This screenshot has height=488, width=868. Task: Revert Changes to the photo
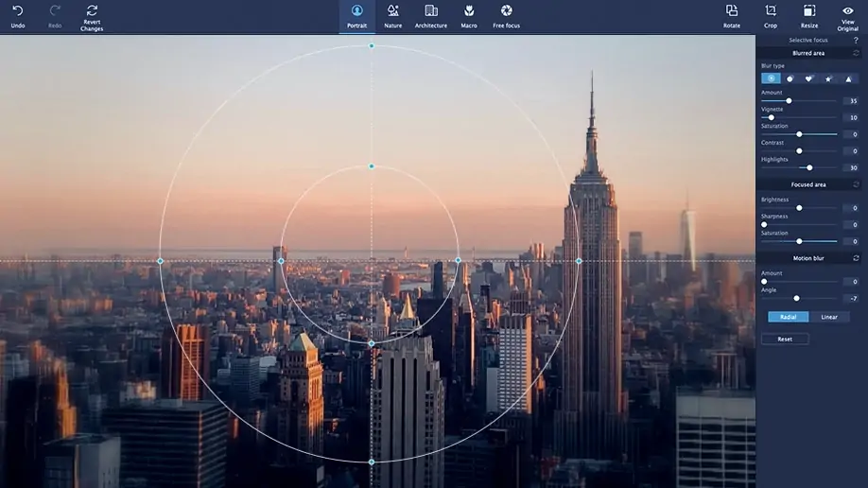[x=92, y=17]
